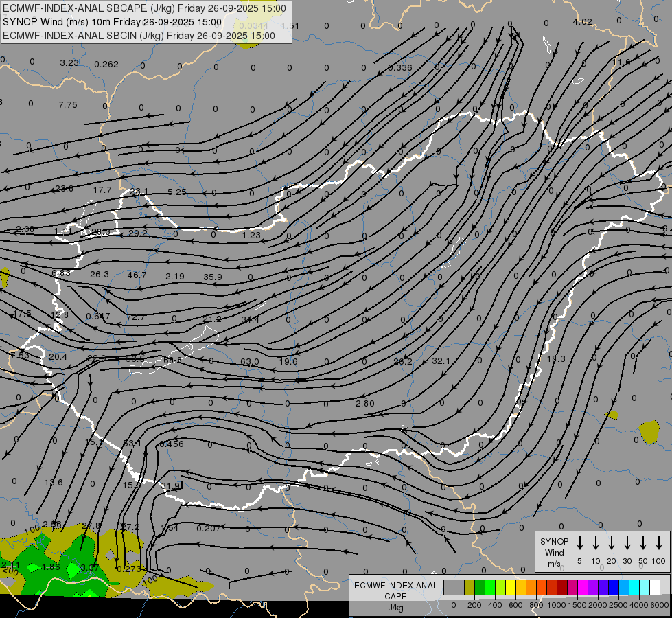Click the map value 7.75
The image size is (672, 618).
coord(68,104)
